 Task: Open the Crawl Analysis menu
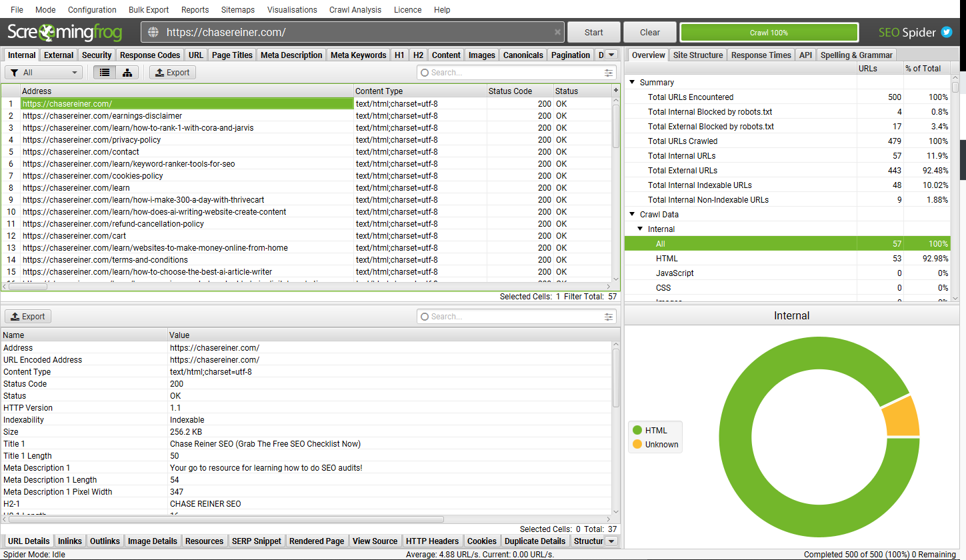click(355, 10)
